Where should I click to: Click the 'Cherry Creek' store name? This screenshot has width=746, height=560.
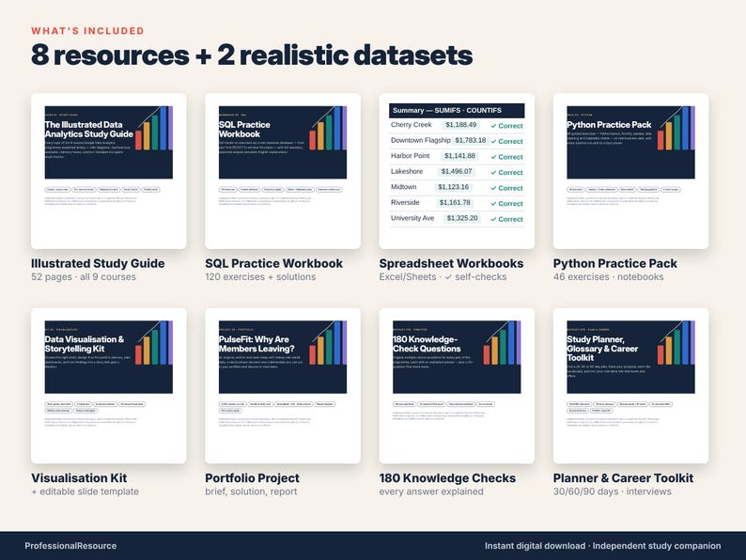[412, 125]
